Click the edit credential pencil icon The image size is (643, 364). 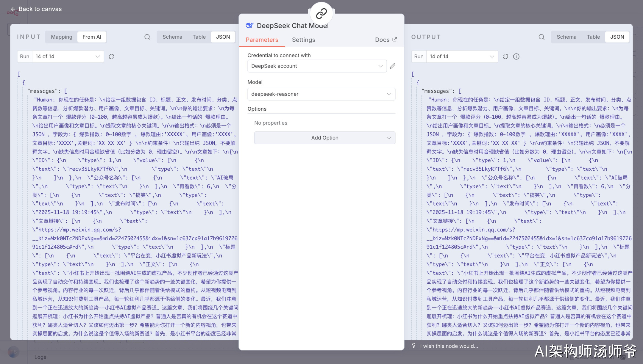(393, 66)
